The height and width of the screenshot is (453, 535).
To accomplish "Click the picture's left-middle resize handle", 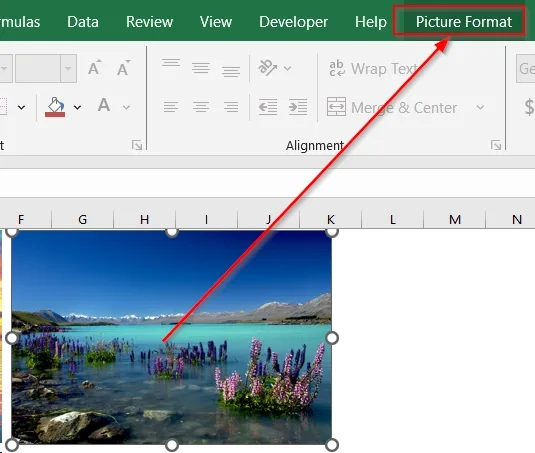I will [x=12, y=338].
